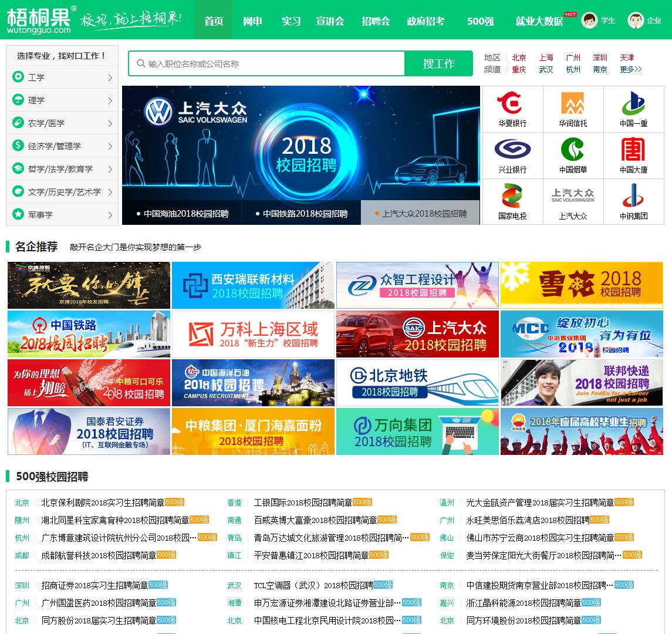Click the search magnifier icon
Viewport: 672px width, 634px height.
pyautogui.click(x=141, y=63)
